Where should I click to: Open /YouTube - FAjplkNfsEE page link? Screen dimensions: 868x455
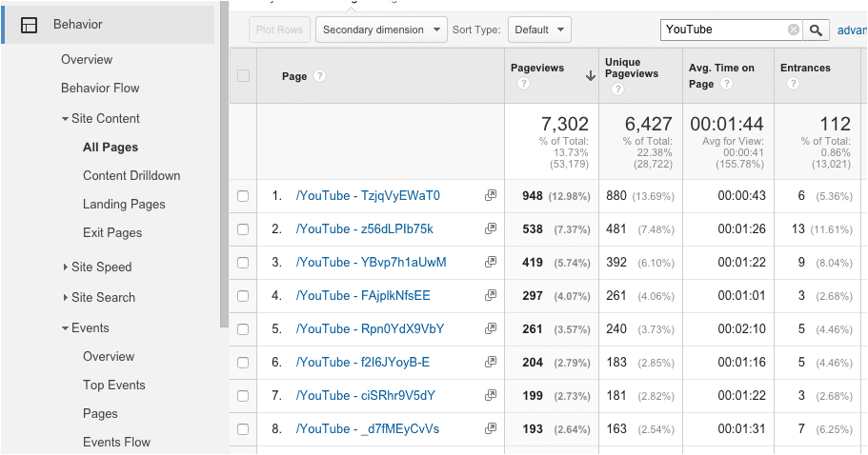pyautogui.click(x=363, y=296)
